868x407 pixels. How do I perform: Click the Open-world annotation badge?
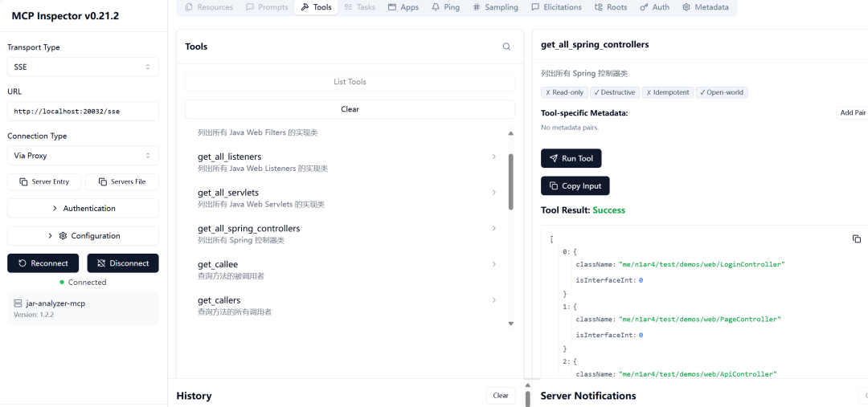point(722,92)
